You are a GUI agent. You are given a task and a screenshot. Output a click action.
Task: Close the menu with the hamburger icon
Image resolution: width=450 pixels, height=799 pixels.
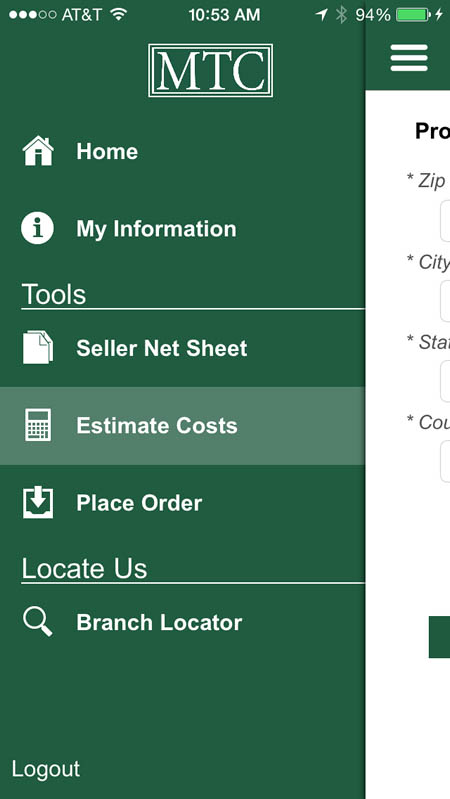click(x=409, y=58)
